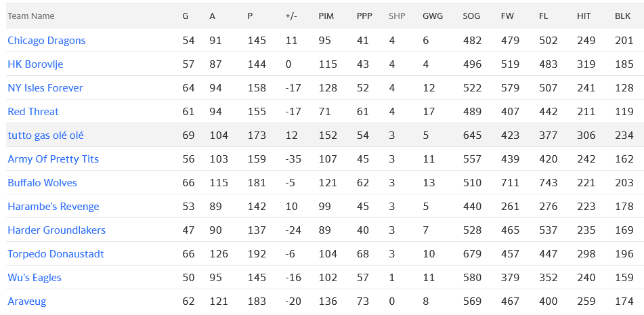Open the Wu's Eagles team link

coord(35,278)
